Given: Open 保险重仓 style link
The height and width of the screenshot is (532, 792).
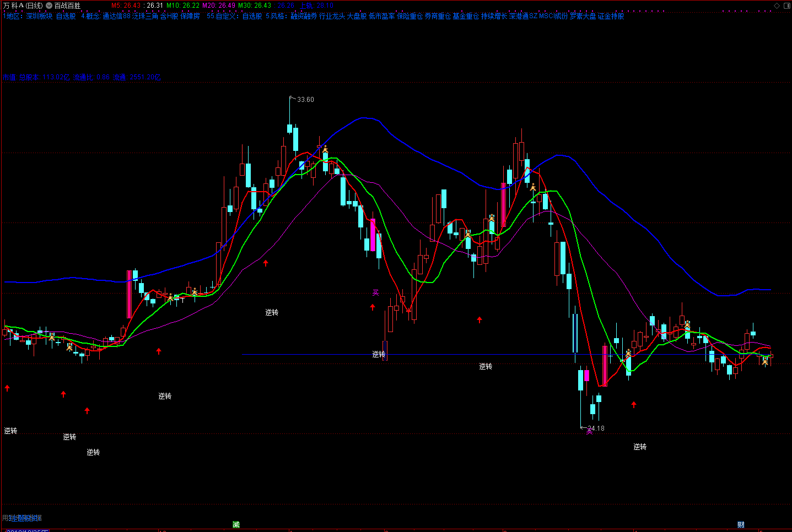Looking at the screenshot, I should pyautogui.click(x=410, y=17).
